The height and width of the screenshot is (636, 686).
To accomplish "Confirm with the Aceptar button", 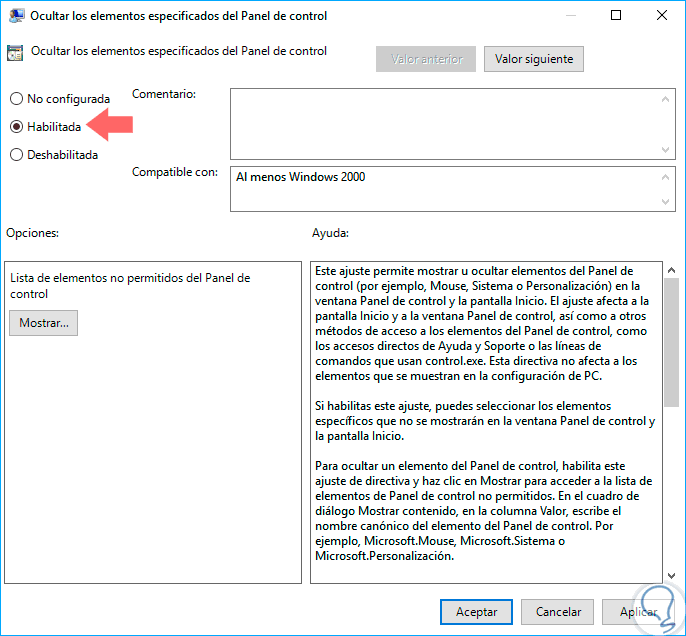I will click(x=476, y=612).
